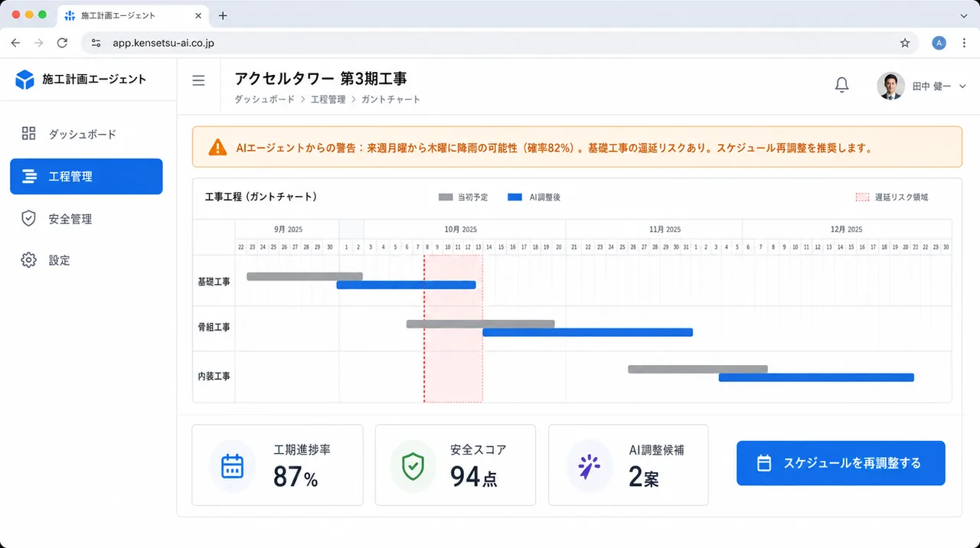This screenshot has height=548, width=980.
Task: View site information icon in address bar
Action: click(x=96, y=43)
